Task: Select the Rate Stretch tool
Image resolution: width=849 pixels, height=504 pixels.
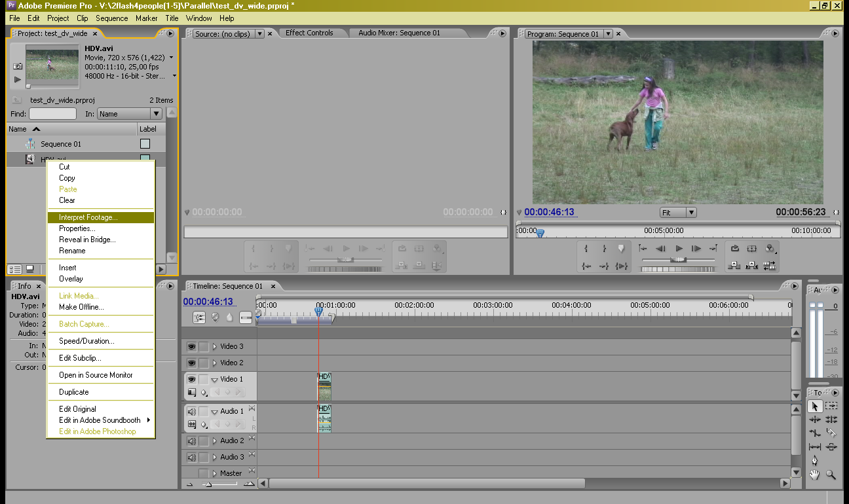Action: (814, 433)
